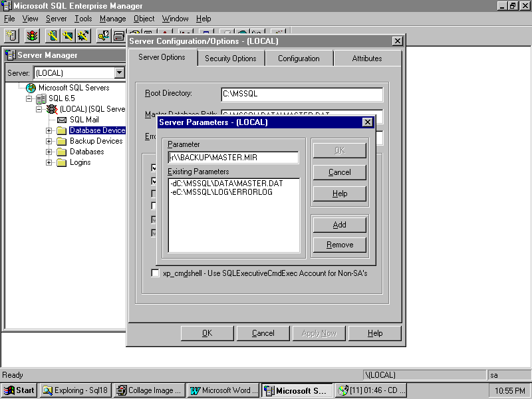The image size is (532, 399).
Task: Click Add in Server Parameters dialog
Action: coord(339,225)
